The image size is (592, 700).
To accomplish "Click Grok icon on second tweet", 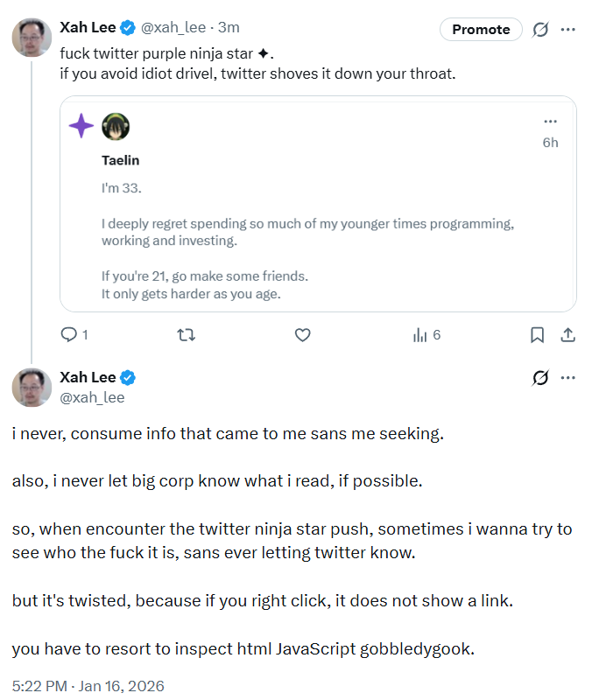I will point(541,378).
